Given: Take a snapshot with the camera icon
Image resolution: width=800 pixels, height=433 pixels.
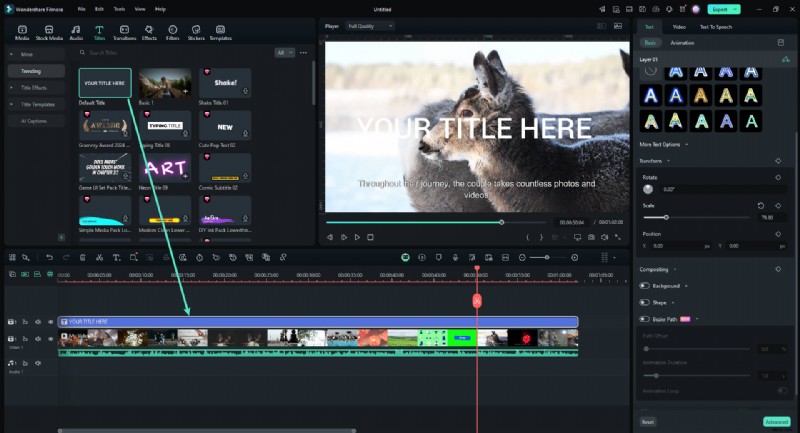Looking at the screenshot, I should [x=591, y=237].
